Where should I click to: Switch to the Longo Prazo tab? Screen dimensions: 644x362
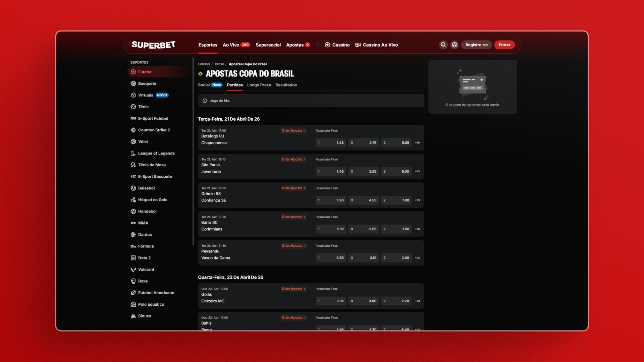pyautogui.click(x=259, y=85)
